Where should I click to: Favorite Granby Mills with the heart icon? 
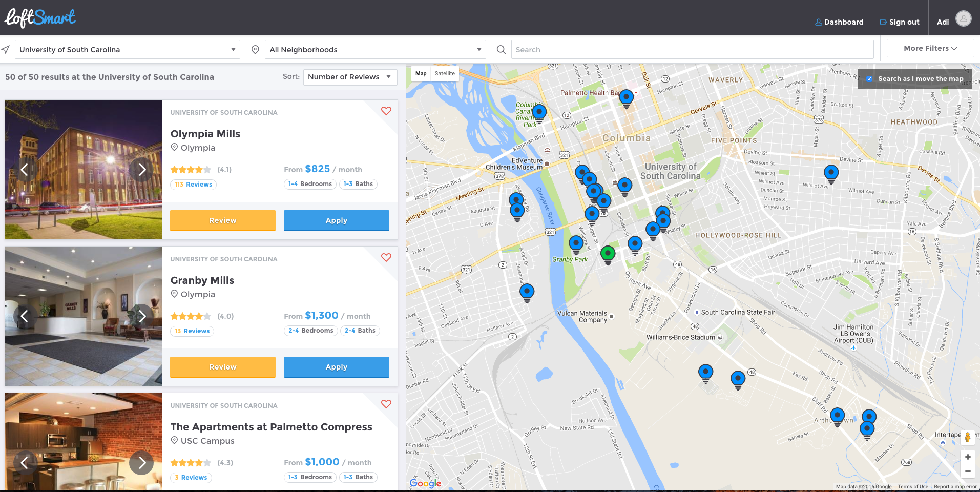[386, 257]
